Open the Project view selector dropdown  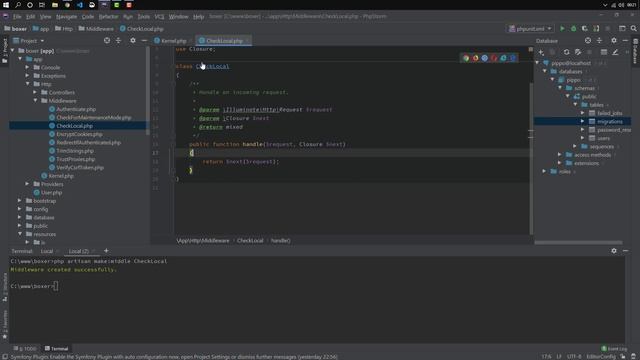29,40
